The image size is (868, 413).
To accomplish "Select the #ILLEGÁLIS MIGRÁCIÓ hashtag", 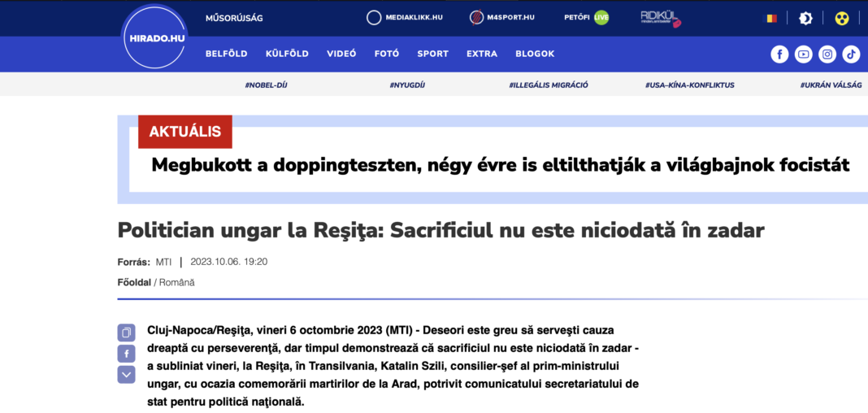I will pyautogui.click(x=549, y=85).
